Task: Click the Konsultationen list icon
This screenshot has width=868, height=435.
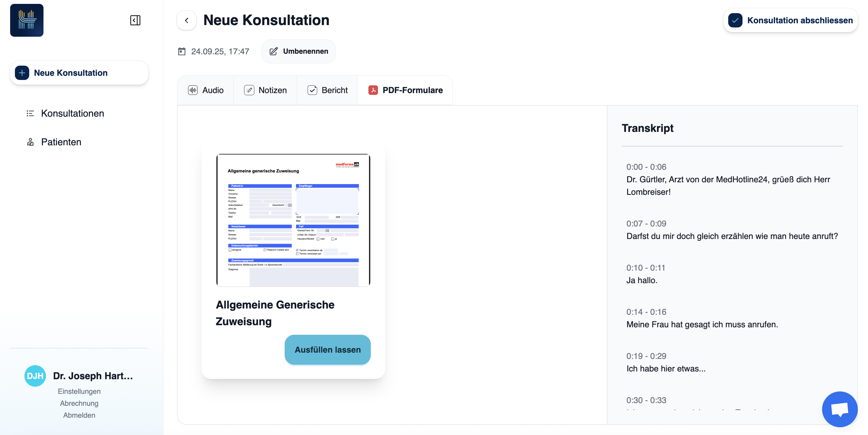Action: pos(30,113)
